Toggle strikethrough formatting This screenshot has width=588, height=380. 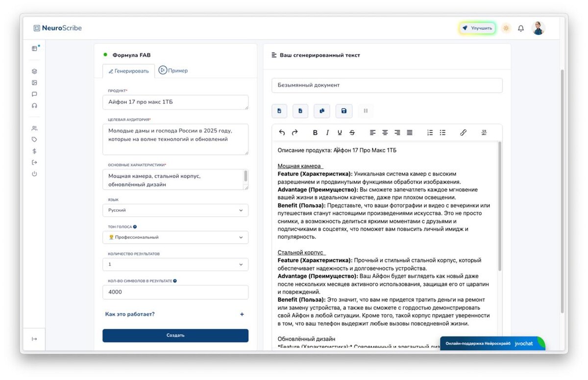point(352,132)
